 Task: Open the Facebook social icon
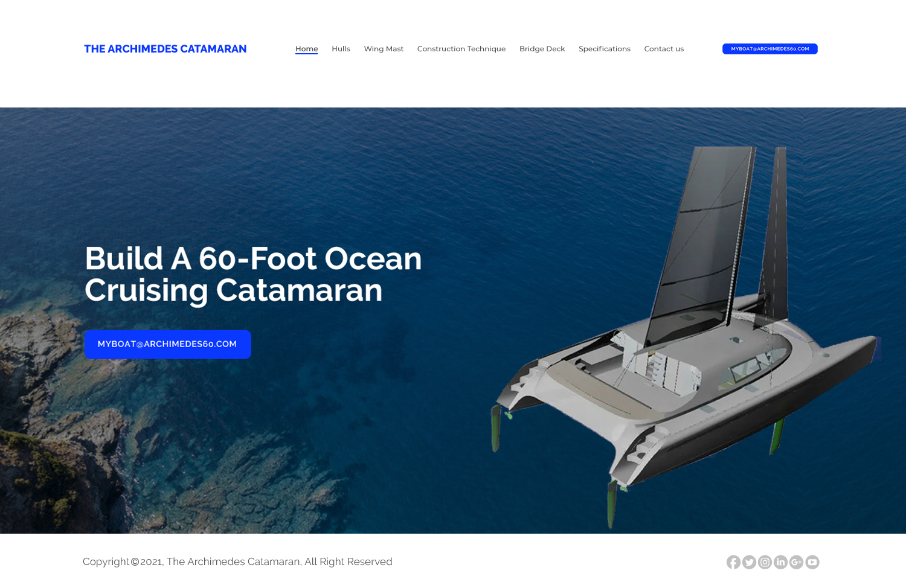coord(733,562)
